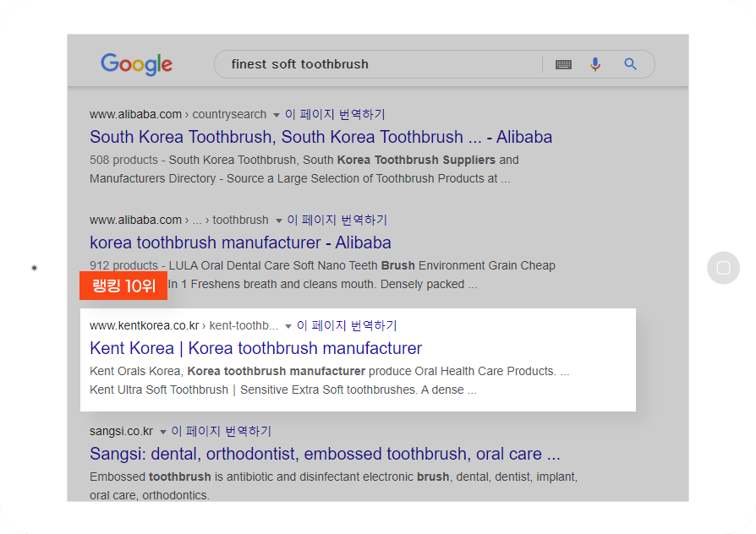The width and height of the screenshot is (756, 534).
Task: Open 'korea toothbrush manufacturer - Alibaba' result
Action: click(240, 242)
